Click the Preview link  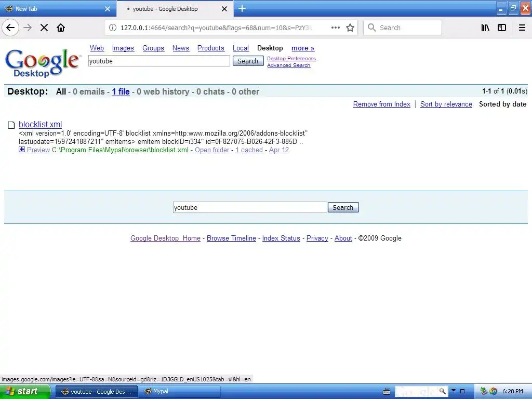click(x=38, y=150)
